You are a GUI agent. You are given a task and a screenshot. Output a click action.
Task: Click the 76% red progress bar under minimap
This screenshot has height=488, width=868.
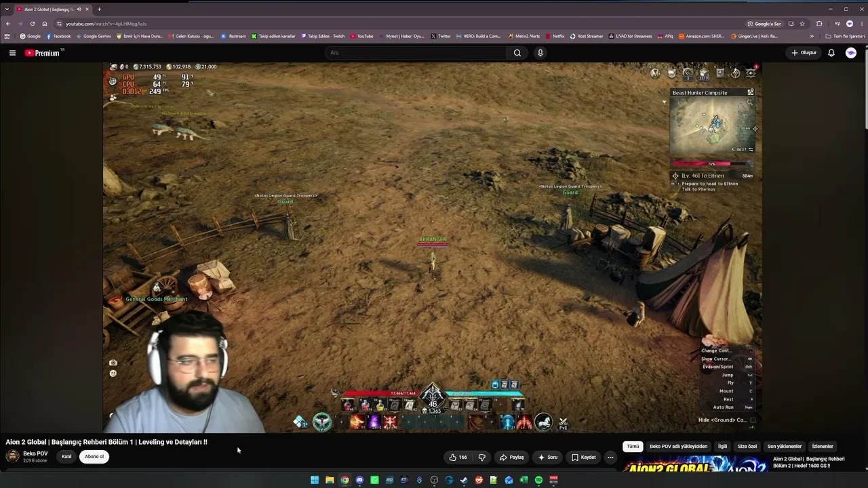[x=711, y=164]
